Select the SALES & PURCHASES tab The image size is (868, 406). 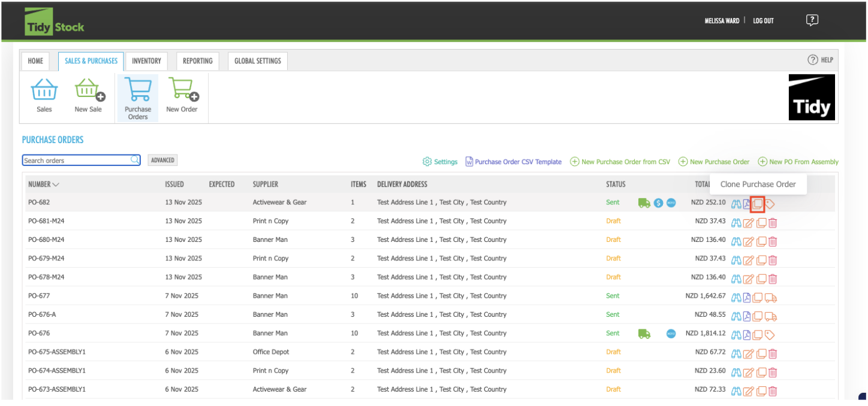(91, 61)
